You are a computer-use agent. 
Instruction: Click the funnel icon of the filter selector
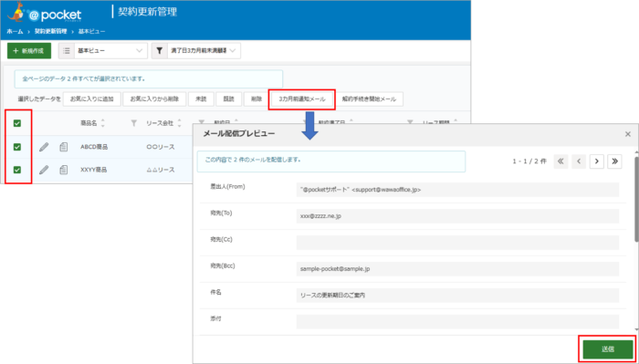[x=160, y=51]
